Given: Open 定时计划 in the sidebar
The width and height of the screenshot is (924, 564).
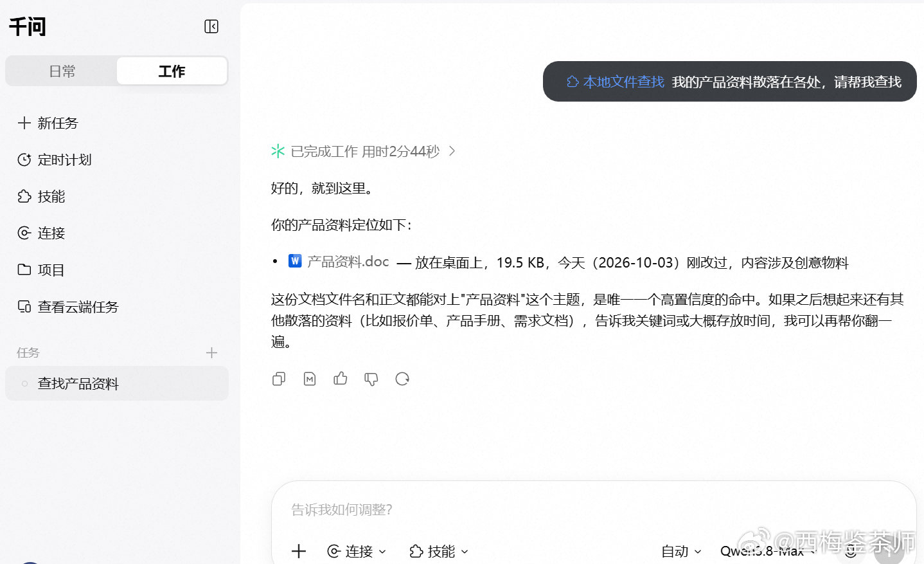Looking at the screenshot, I should click(116, 159).
